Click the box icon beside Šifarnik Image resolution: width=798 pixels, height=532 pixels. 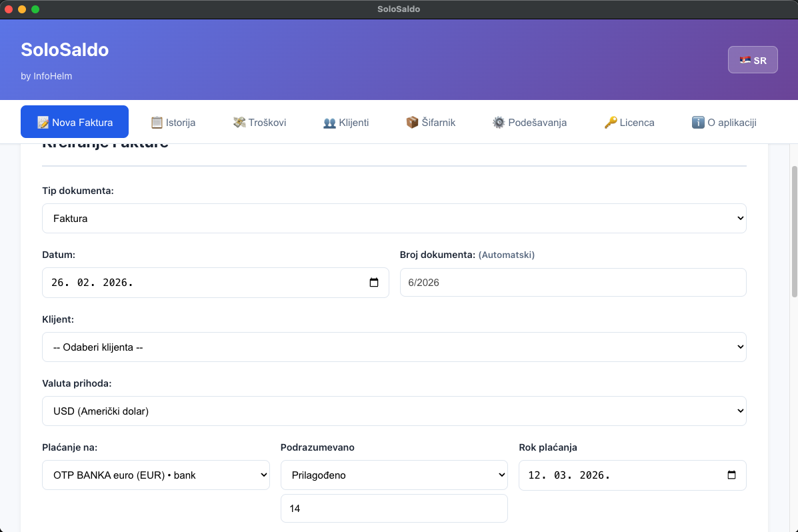[412, 123]
